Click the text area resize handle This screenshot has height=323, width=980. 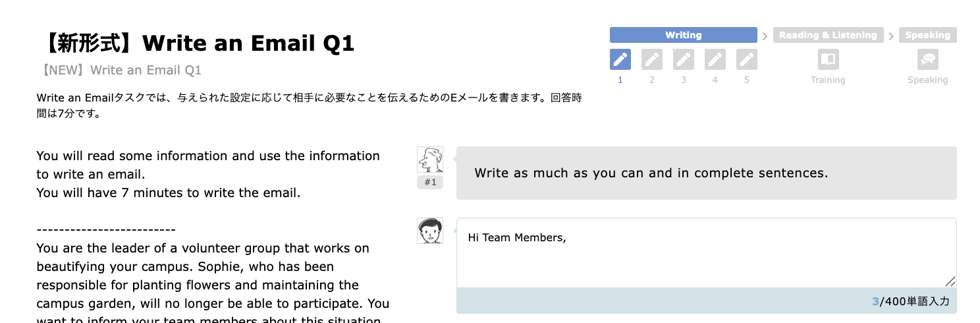[950, 281]
